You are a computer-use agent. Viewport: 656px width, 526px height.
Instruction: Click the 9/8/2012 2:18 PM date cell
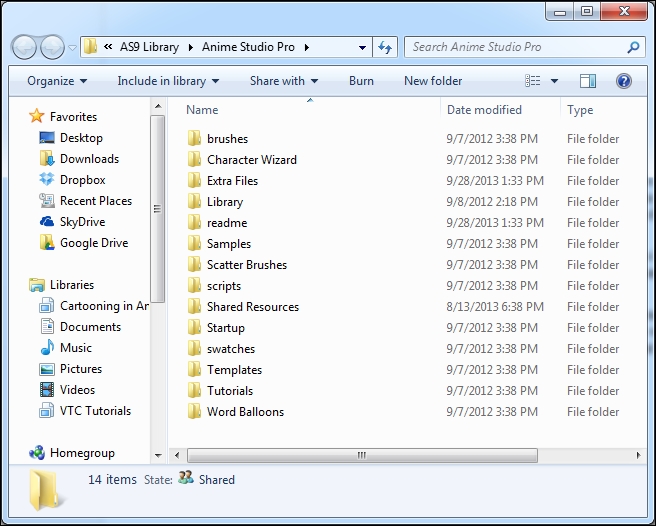coord(492,202)
